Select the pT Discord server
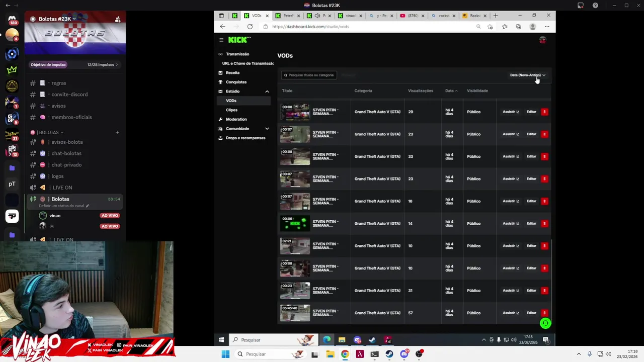644x362 pixels. point(12,184)
